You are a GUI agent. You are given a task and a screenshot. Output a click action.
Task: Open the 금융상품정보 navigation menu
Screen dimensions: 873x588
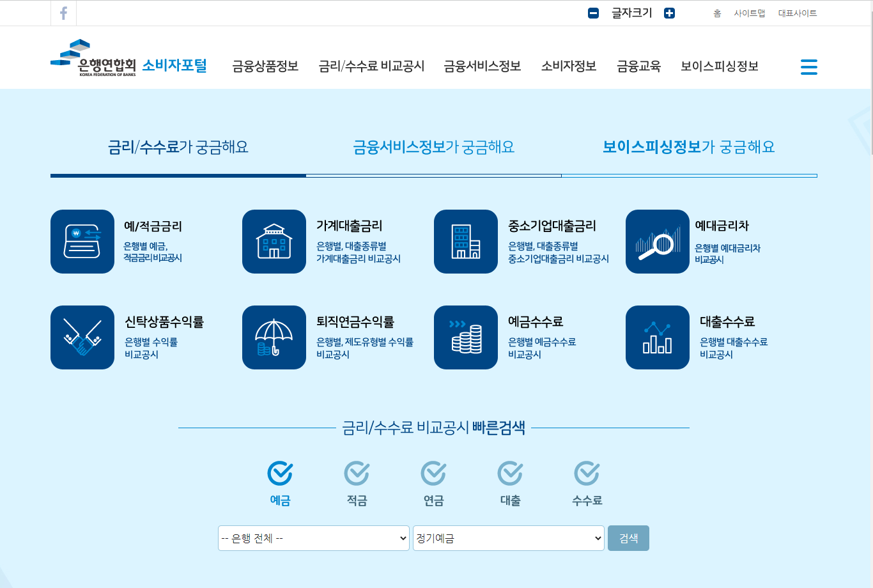point(266,66)
